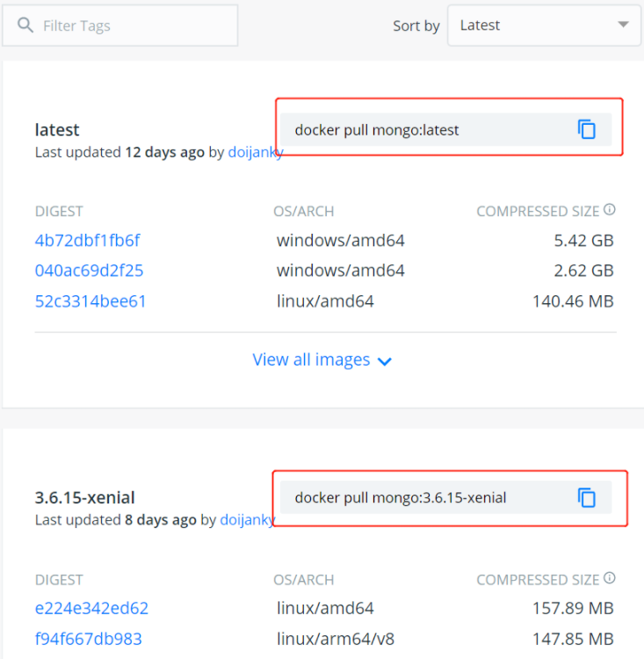
Task: Open the Sort by Latest dropdown
Action: coord(544,25)
